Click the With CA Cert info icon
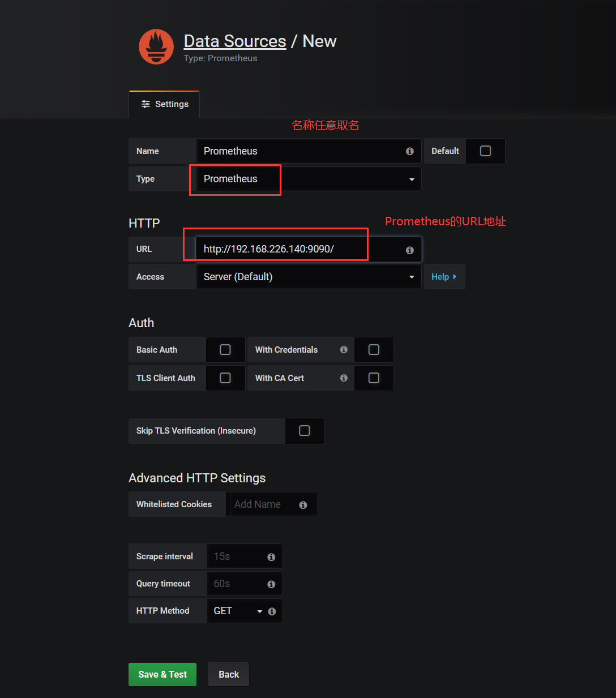 [344, 378]
